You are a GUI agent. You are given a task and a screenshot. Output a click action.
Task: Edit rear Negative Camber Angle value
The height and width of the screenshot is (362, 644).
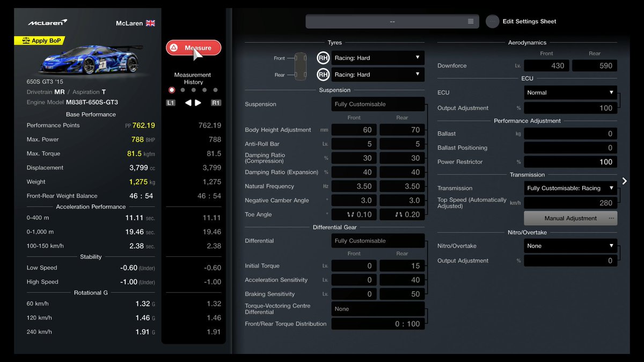(x=402, y=200)
